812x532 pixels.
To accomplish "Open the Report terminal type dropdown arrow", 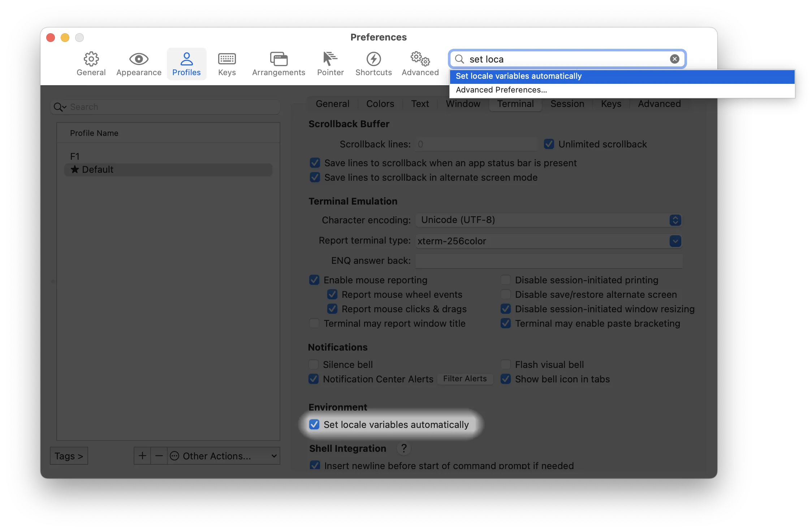I will click(675, 241).
